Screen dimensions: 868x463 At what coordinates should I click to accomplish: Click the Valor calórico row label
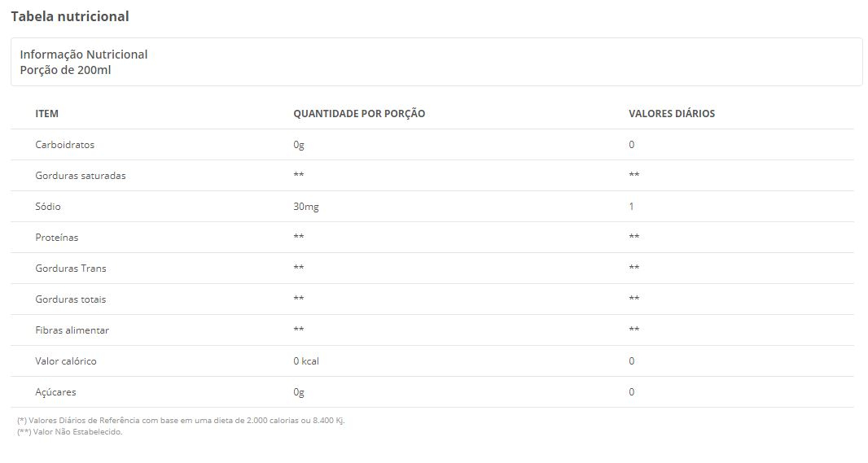(x=66, y=361)
